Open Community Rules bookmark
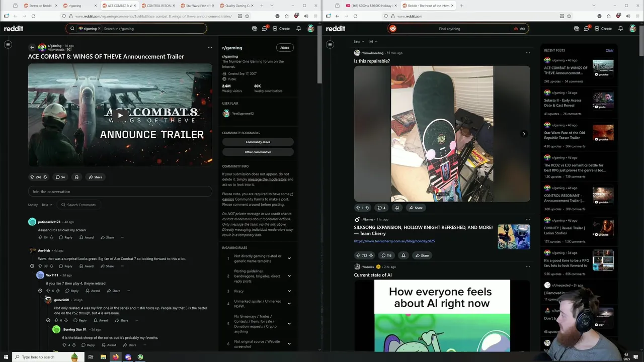This screenshot has width=644, height=362. 258,142
